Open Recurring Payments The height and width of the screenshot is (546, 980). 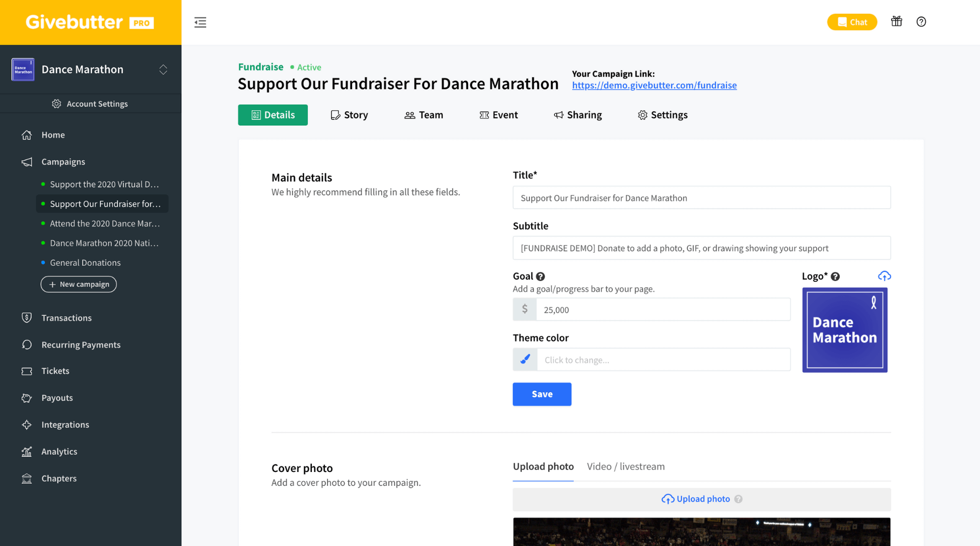(x=81, y=345)
